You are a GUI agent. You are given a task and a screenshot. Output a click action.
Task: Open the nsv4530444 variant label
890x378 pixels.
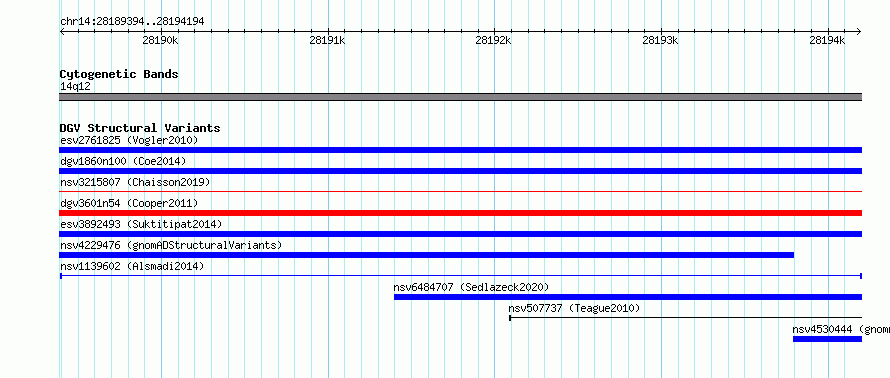click(x=841, y=329)
